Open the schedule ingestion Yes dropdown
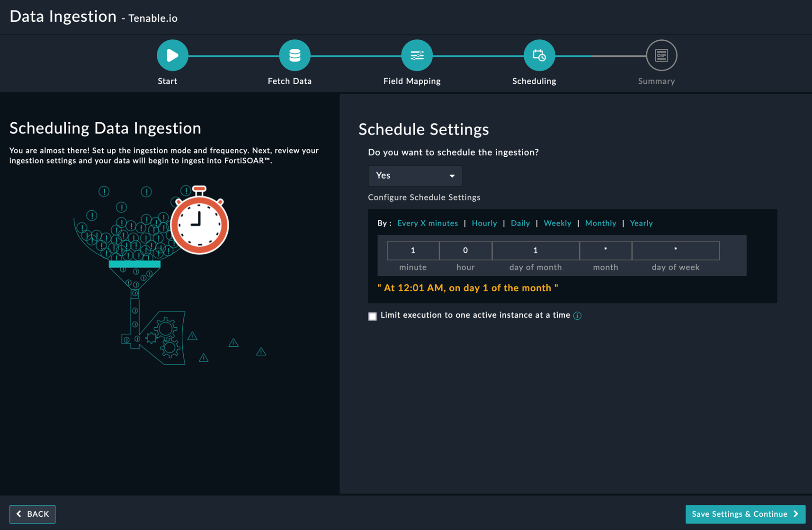The width and height of the screenshot is (812, 530). click(415, 176)
